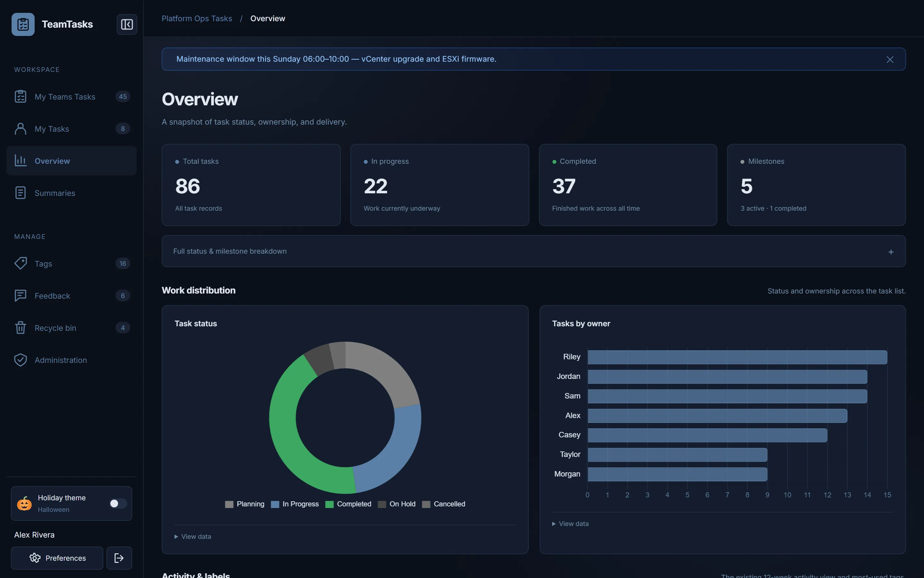Open the Total tasks card
Screen dimensions: 924x578
pyautogui.click(x=251, y=185)
